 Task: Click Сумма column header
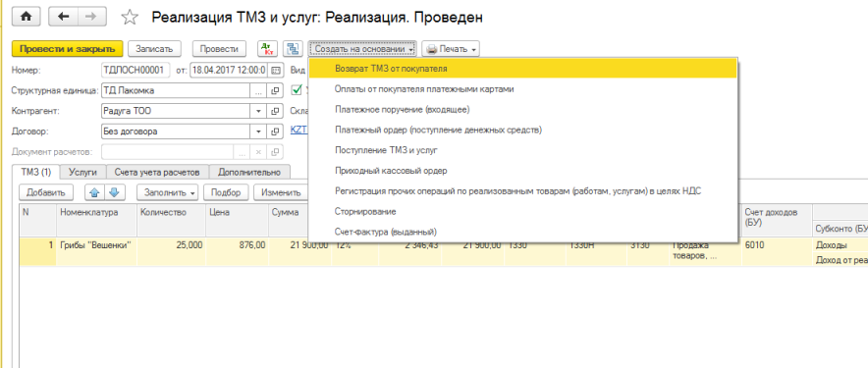tap(288, 220)
